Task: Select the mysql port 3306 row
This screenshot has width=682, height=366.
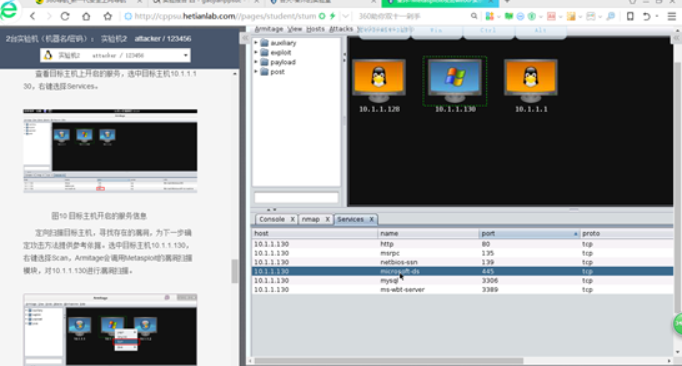Action: [463, 281]
